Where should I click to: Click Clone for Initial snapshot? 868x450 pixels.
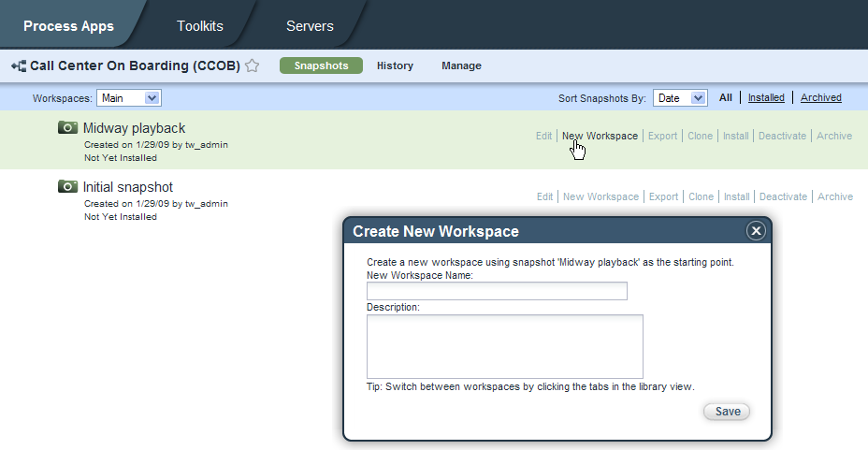(x=701, y=196)
